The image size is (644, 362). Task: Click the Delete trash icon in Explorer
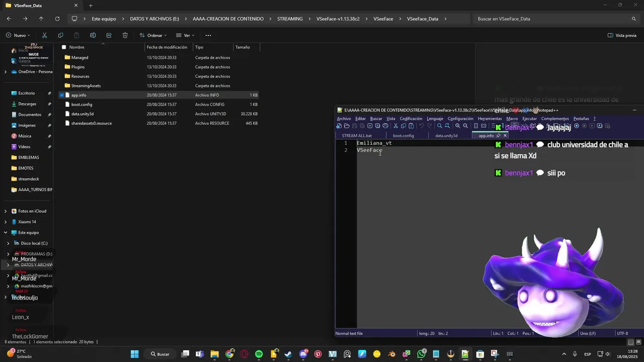coord(125,35)
